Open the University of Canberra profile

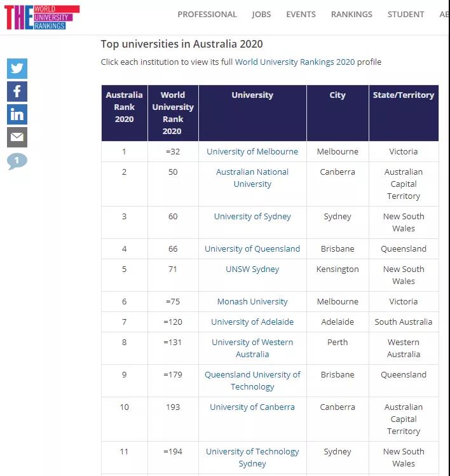pyautogui.click(x=252, y=407)
